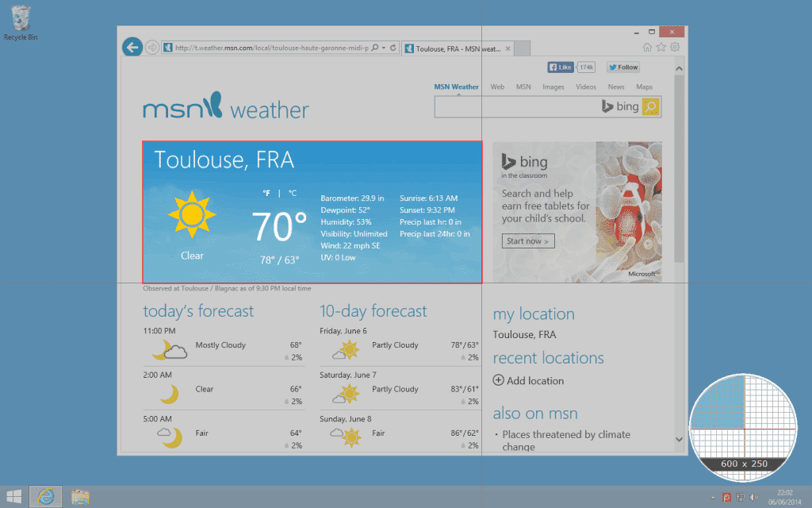Screen dimensions: 812x508
Task: Open News from the MSN navigation bar
Action: pos(616,87)
